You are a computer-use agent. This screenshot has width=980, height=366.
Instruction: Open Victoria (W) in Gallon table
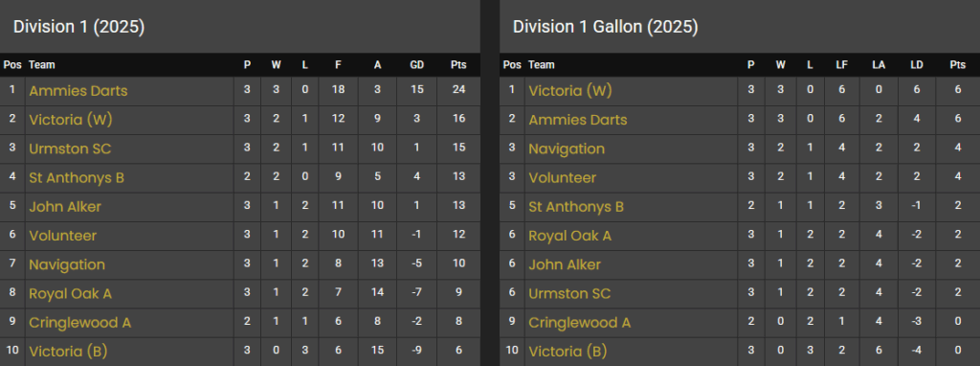tap(570, 91)
